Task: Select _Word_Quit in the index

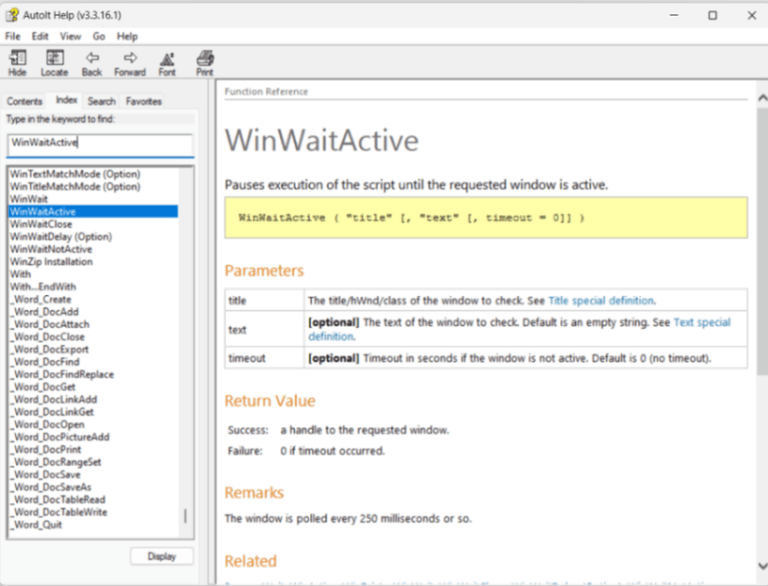Action: [x=37, y=525]
